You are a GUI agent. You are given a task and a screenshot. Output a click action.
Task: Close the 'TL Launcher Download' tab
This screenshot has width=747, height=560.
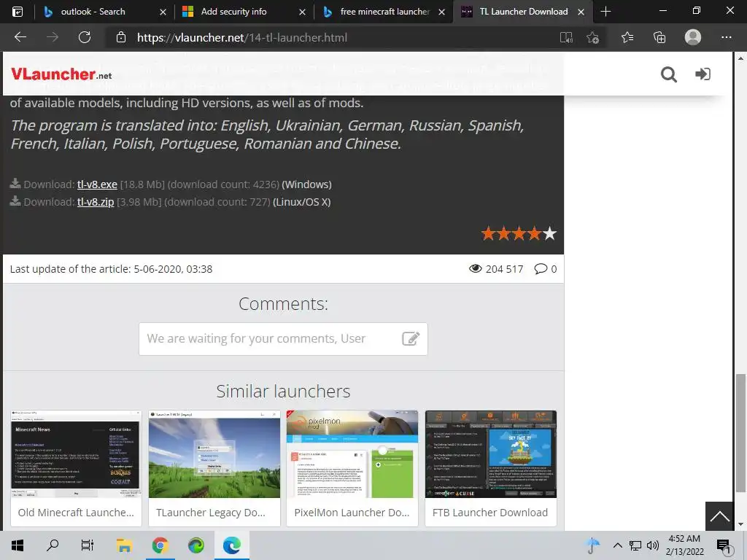click(581, 12)
